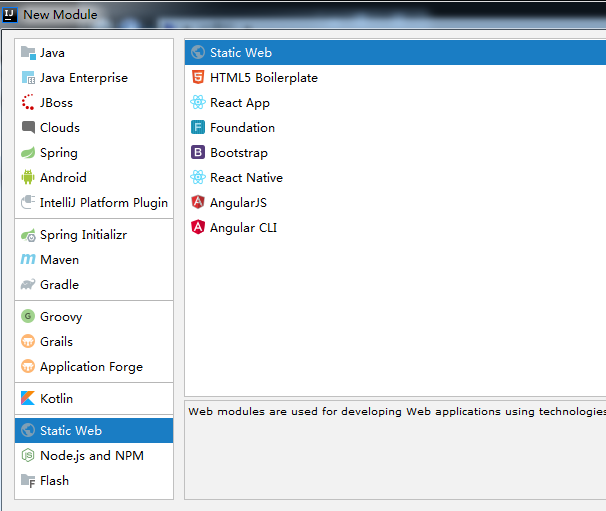Click the Foundation F icon
Image resolution: width=606 pixels, height=511 pixels.
[198, 127]
